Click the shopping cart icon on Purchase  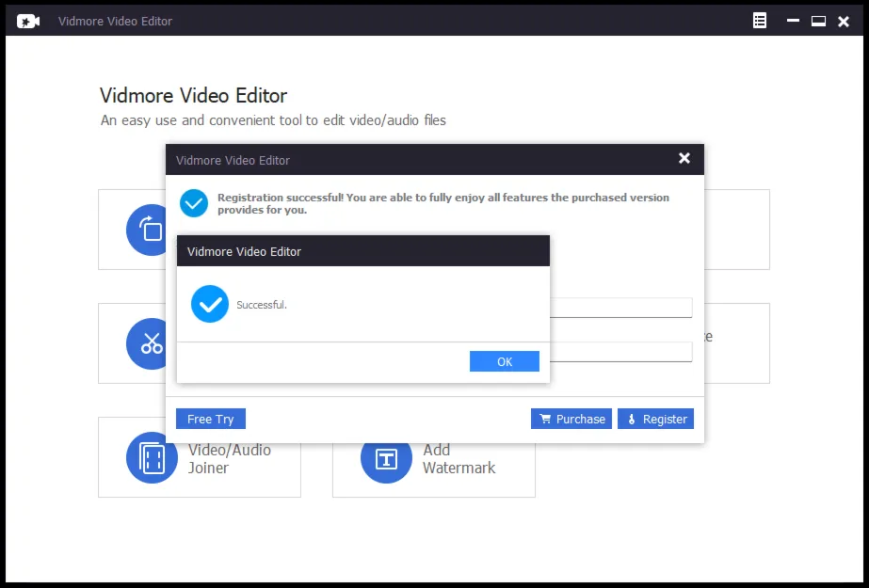(x=545, y=420)
